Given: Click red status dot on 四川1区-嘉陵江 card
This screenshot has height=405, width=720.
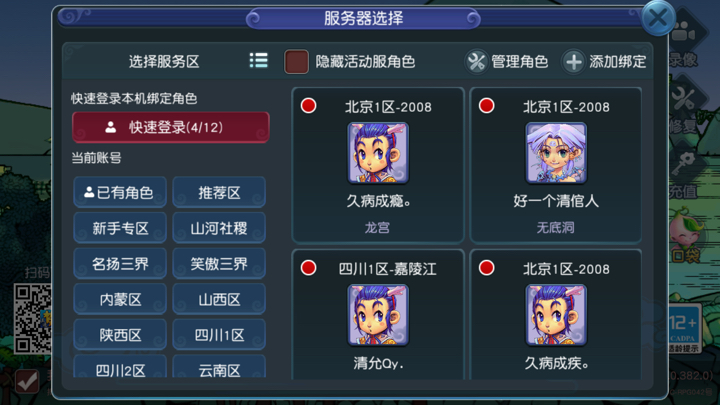Looking at the screenshot, I should tap(309, 268).
